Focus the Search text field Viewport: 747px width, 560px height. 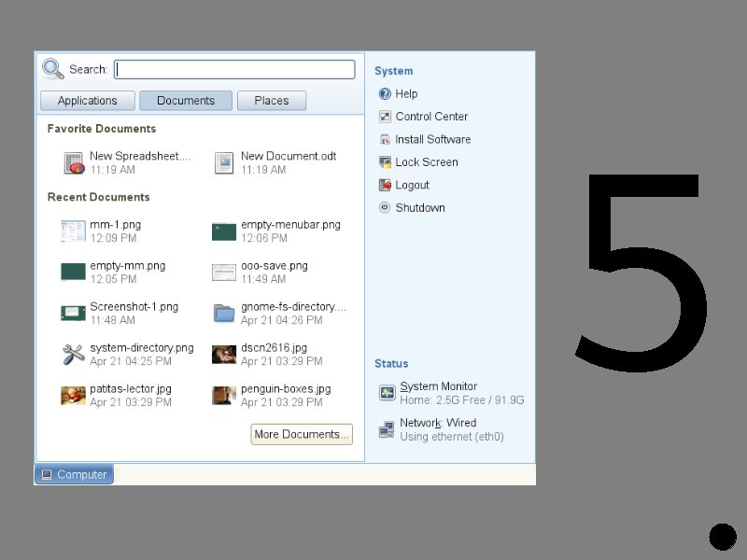coord(234,70)
